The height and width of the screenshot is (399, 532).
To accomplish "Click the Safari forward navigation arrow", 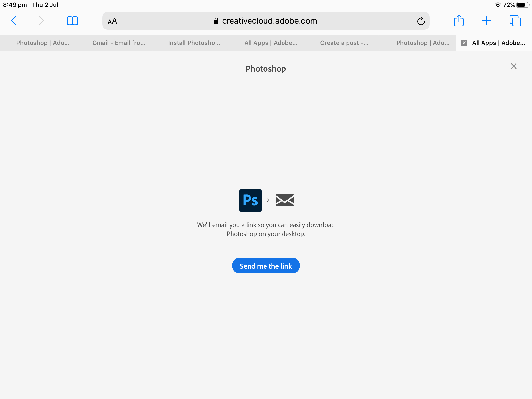I will click(x=40, y=20).
